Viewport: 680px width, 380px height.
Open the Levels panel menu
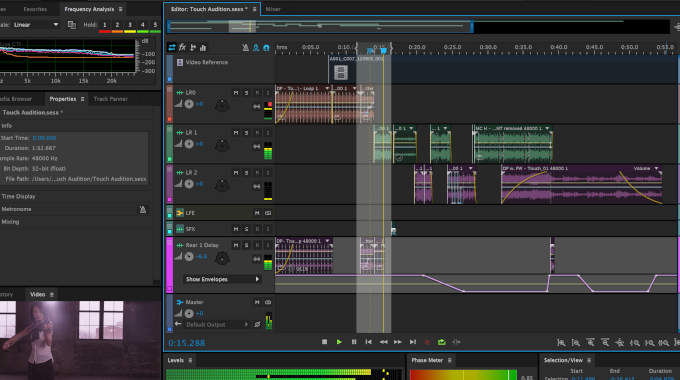(x=190, y=360)
